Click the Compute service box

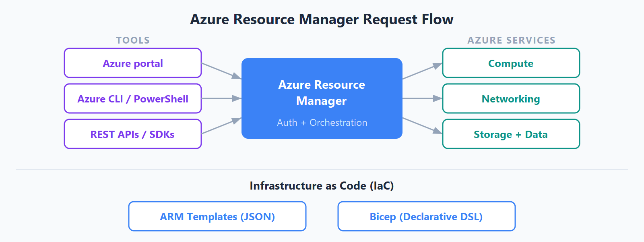[x=511, y=63]
